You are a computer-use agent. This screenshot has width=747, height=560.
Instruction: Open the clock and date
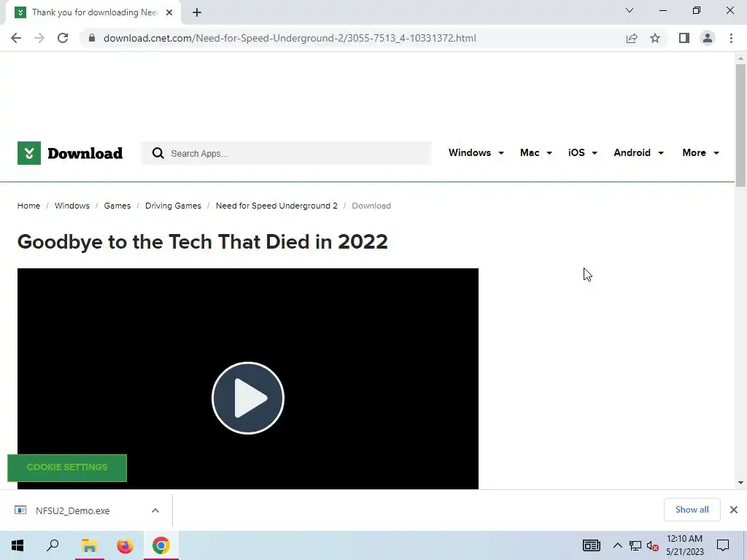(684, 545)
